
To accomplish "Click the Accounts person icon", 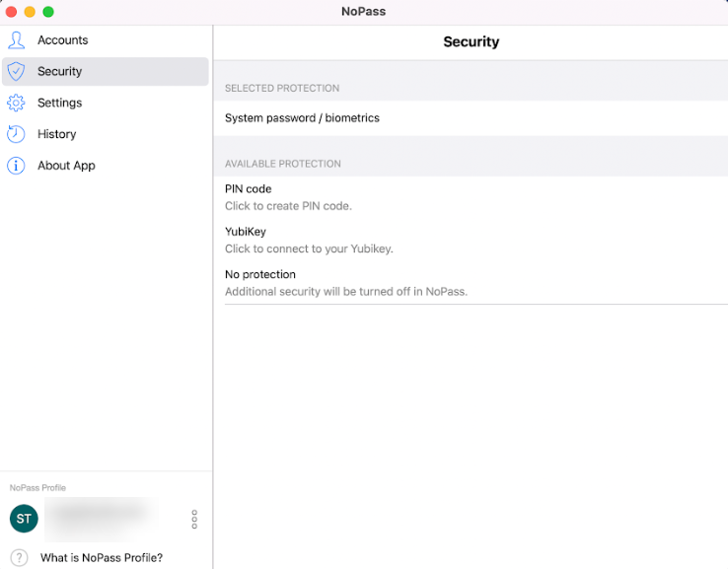I will pos(16,40).
